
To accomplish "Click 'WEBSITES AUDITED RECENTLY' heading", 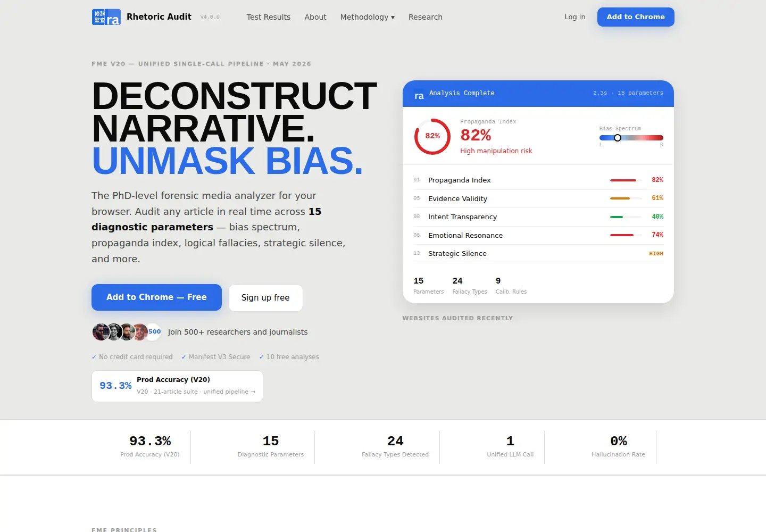I will 458,318.
